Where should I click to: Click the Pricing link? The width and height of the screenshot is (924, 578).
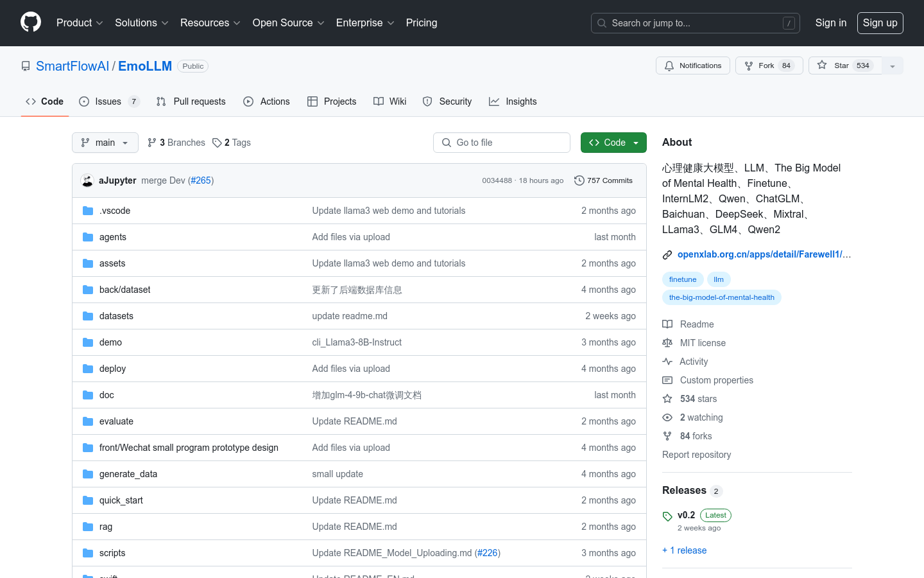click(422, 22)
